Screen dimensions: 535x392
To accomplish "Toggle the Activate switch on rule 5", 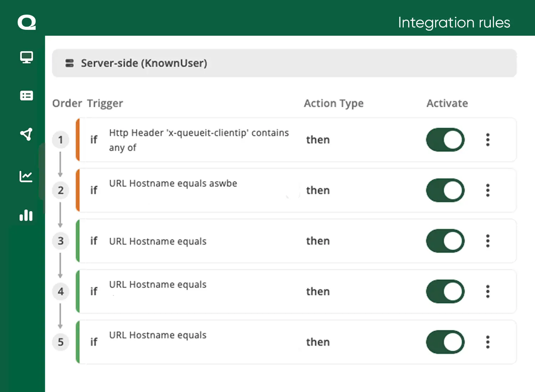I will coord(445,342).
